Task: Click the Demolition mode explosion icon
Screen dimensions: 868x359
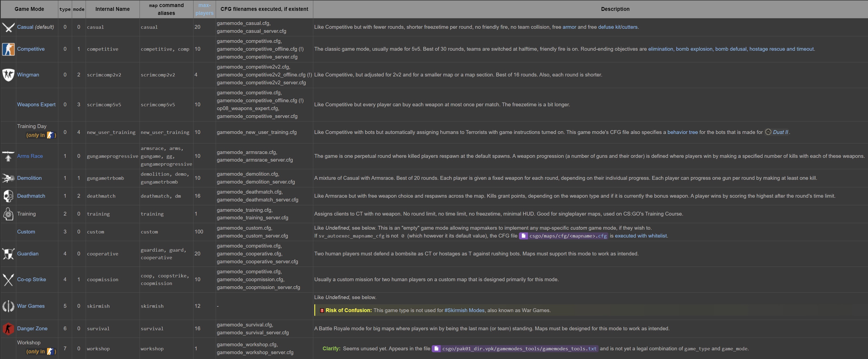Action: 8,178
